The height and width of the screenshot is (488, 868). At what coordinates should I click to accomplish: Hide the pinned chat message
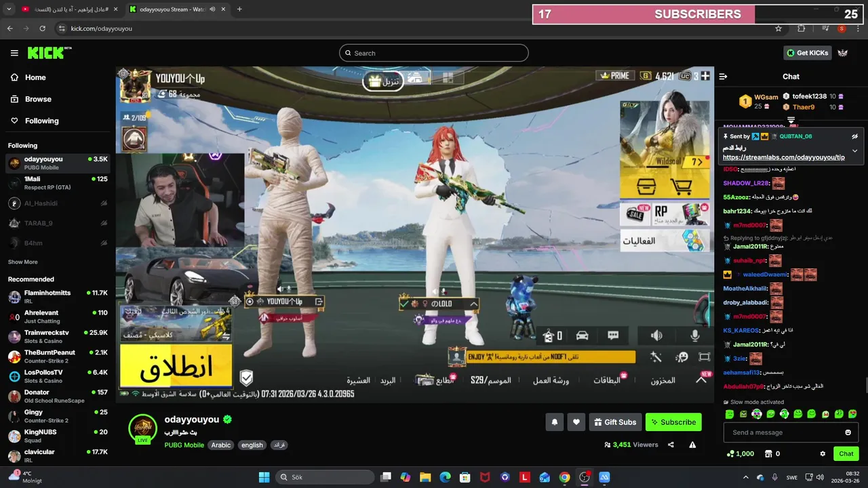pos(854,136)
